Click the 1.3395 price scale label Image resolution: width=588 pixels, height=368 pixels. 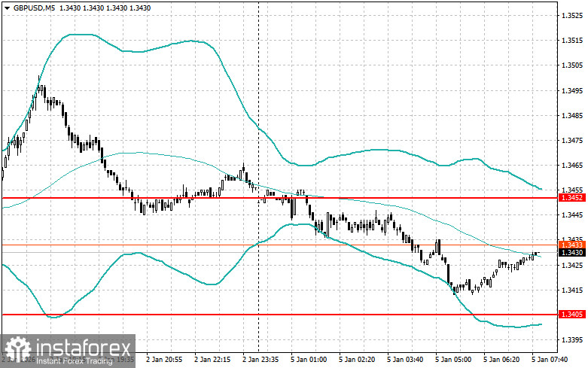point(570,339)
